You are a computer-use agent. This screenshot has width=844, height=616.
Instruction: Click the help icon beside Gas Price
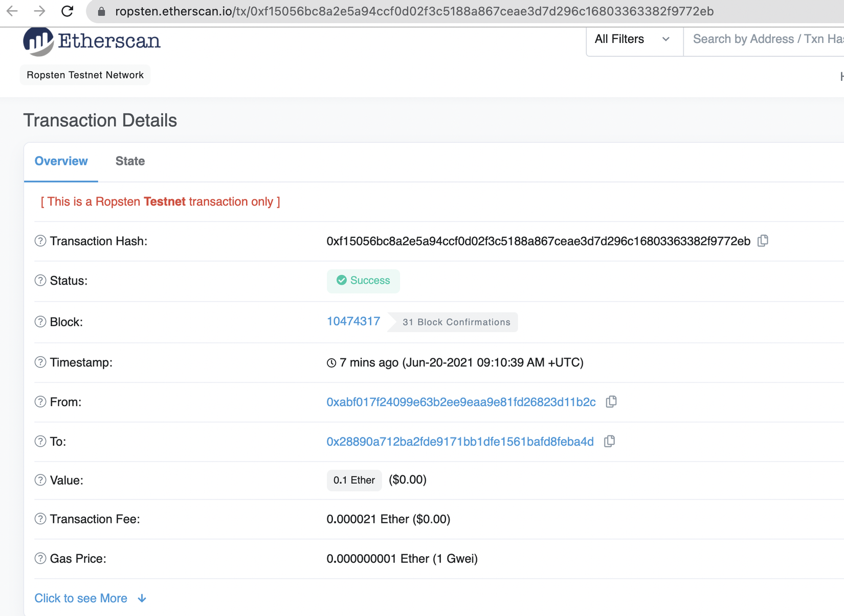pos(40,558)
